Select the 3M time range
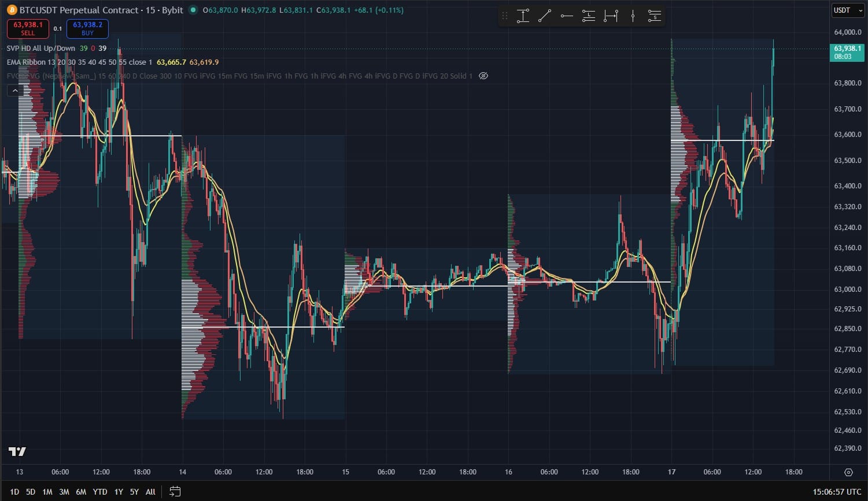The width and height of the screenshot is (868, 501). pyautogui.click(x=64, y=492)
